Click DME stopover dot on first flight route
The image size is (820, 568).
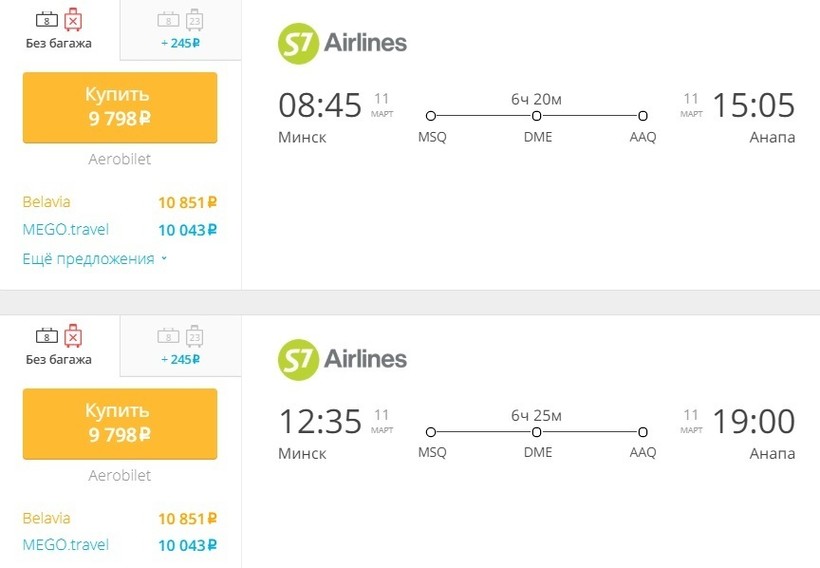(x=537, y=116)
